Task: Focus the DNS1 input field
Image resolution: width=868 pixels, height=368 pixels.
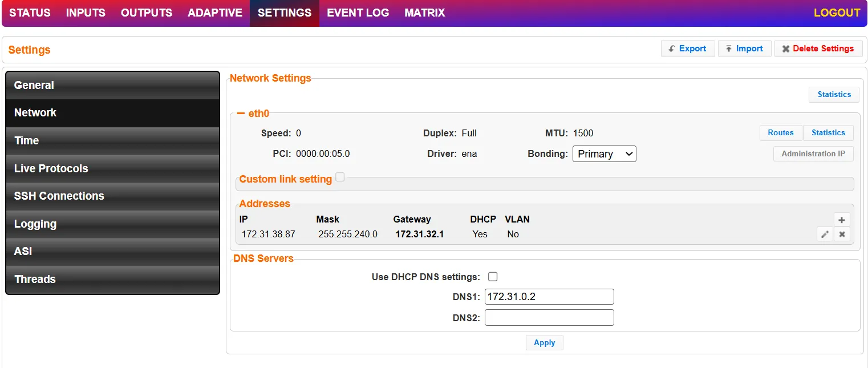Action: coord(549,297)
